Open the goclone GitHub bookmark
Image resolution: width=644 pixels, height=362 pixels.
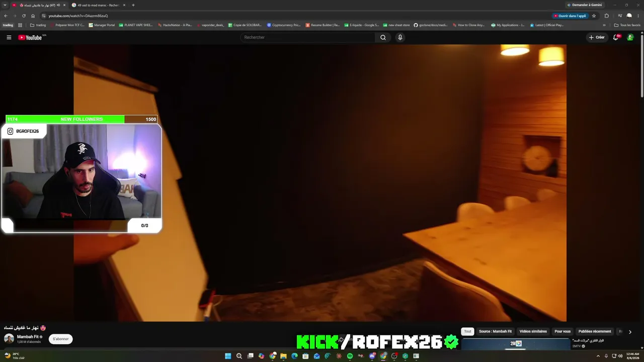[431, 25]
